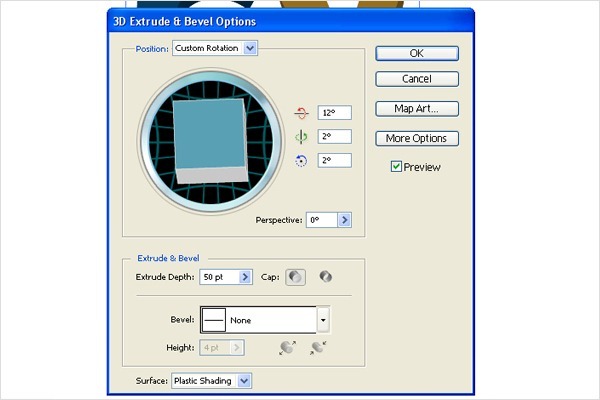Click the Bevel Height 4 pt field
Image resolution: width=600 pixels, height=400 pixels.
(x=215, y=348)
